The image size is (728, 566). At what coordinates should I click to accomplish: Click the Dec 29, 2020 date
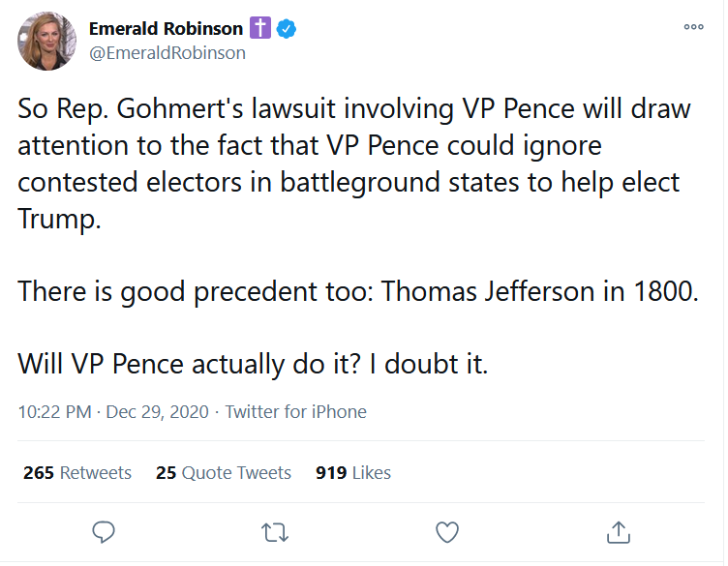click(158, 412)
